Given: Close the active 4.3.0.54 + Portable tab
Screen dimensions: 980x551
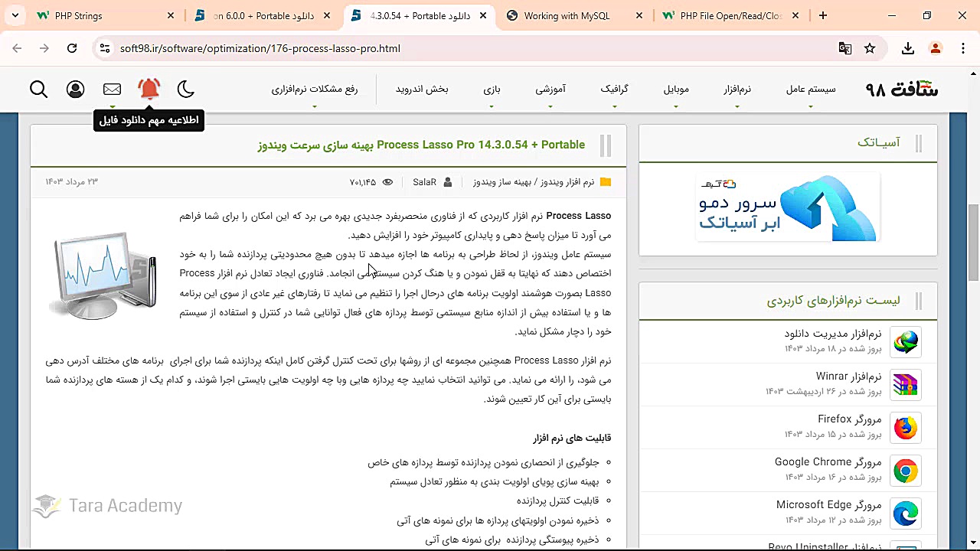Looking at the screenshot, I should tap(483, 15).
